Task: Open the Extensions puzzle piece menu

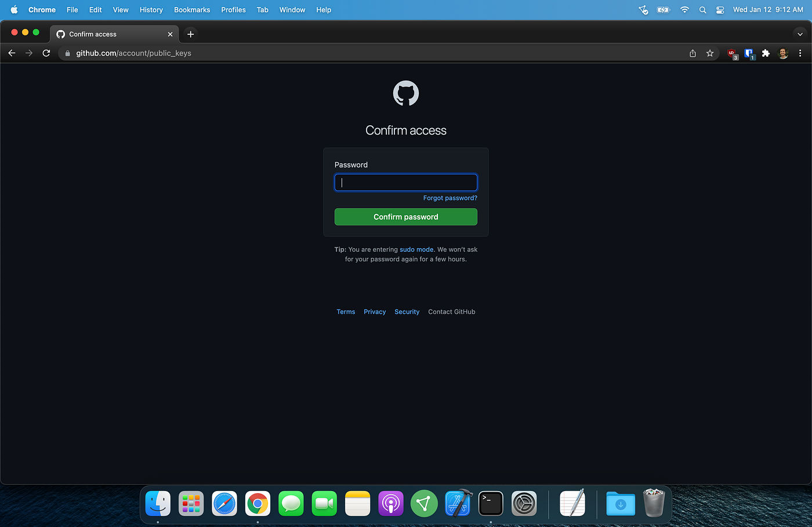Action: 766,53
